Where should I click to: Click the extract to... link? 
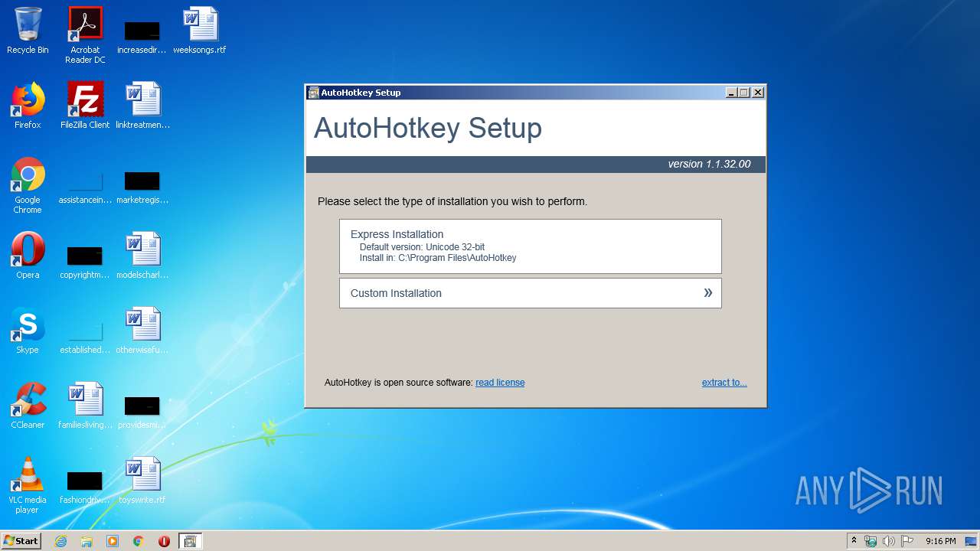click(724, 383)
